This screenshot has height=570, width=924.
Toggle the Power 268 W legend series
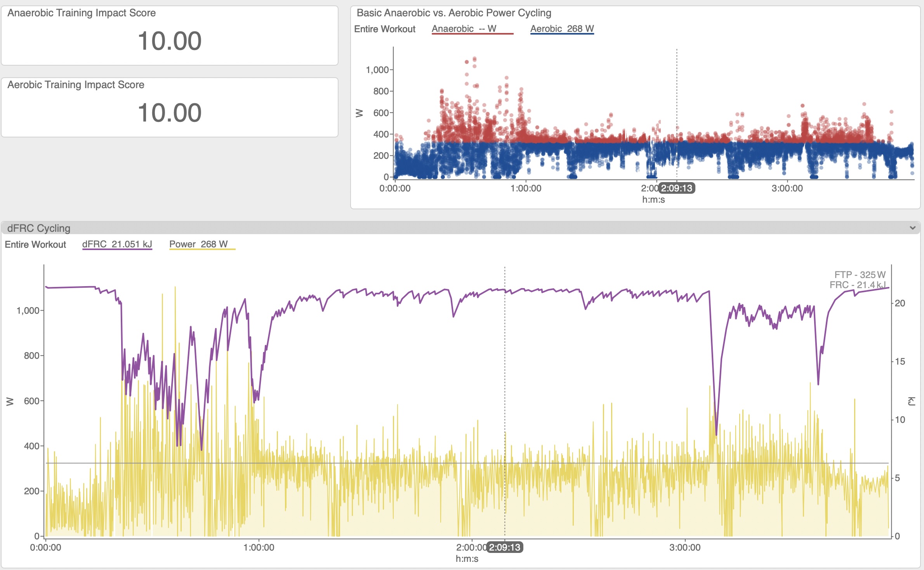tap(198, 244)
